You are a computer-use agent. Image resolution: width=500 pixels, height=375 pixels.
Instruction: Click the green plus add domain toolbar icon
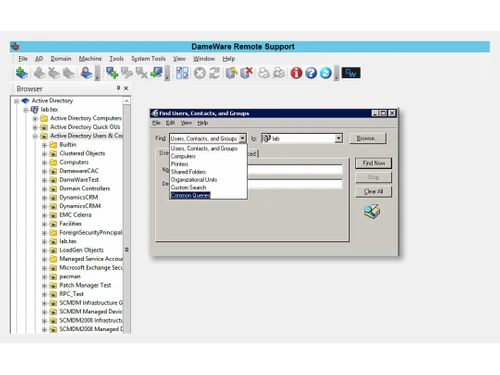(22, 73)
